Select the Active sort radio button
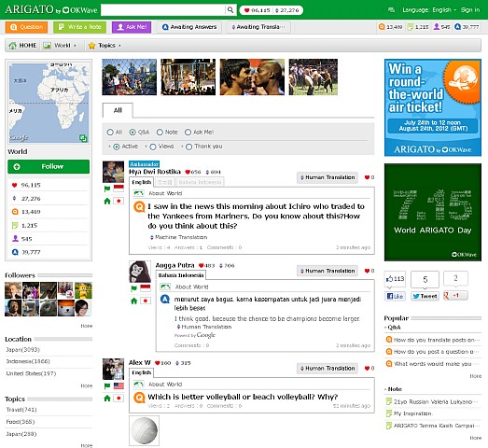The height and width of the screenshot is (448, 488). tap(117, 147)
